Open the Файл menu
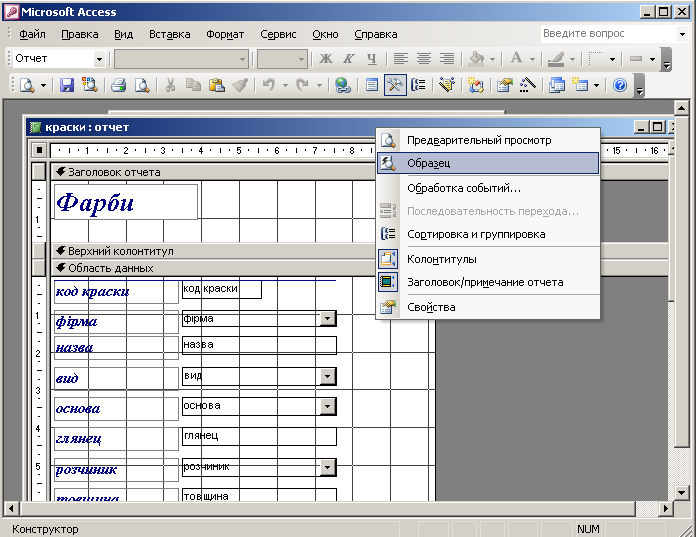 [x=32, y=34]
